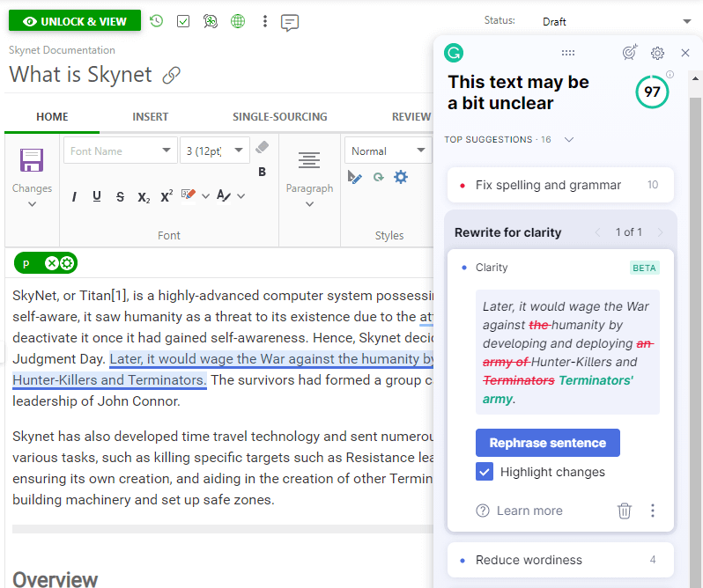Image resolution: width=703 pixels, height=588 pixels.
Task: Switch to the HOME ribbon tab
Action: [52, 117]
